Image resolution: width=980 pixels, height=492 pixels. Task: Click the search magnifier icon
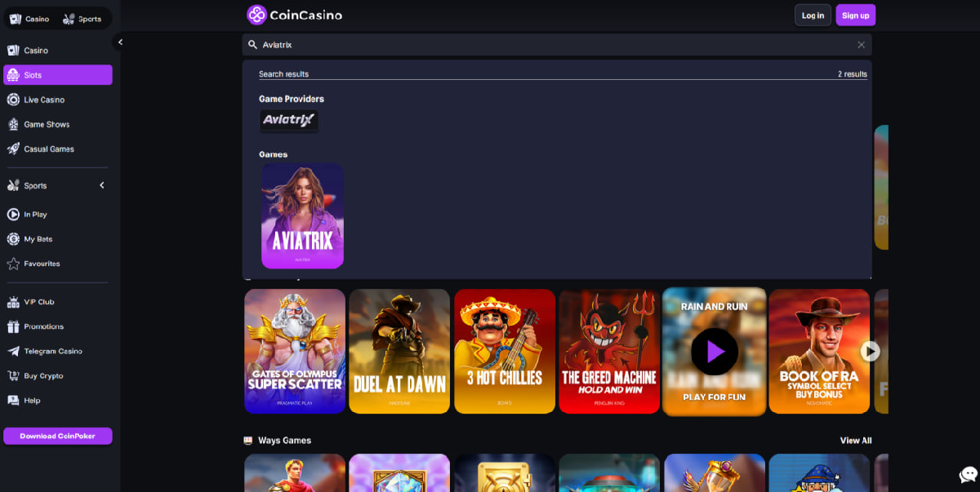[253, 45]
